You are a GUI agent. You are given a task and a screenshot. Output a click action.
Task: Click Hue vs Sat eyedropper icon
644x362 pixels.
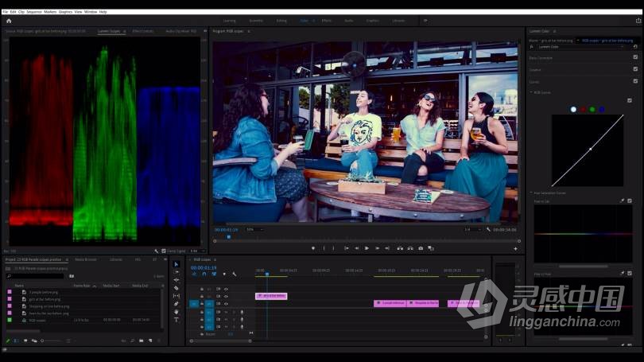[x=622, y=201]
